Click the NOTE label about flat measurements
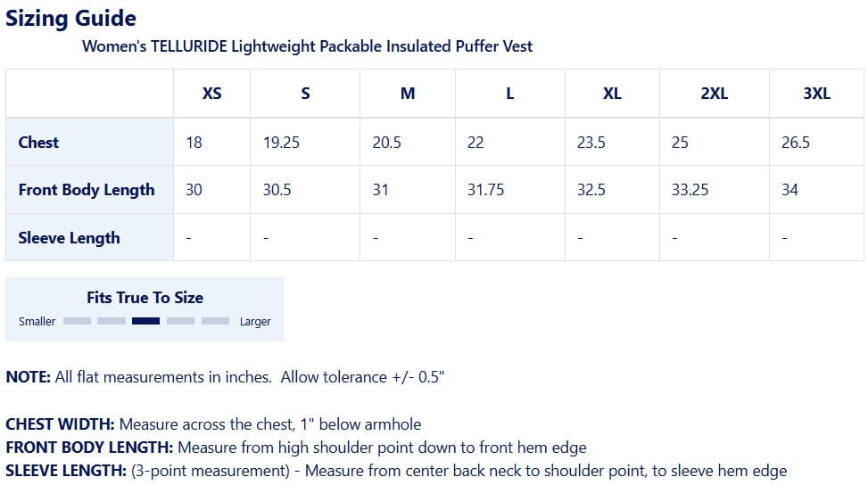The height and width of the screenshot is (485, 868). click(x=29, y=377)
